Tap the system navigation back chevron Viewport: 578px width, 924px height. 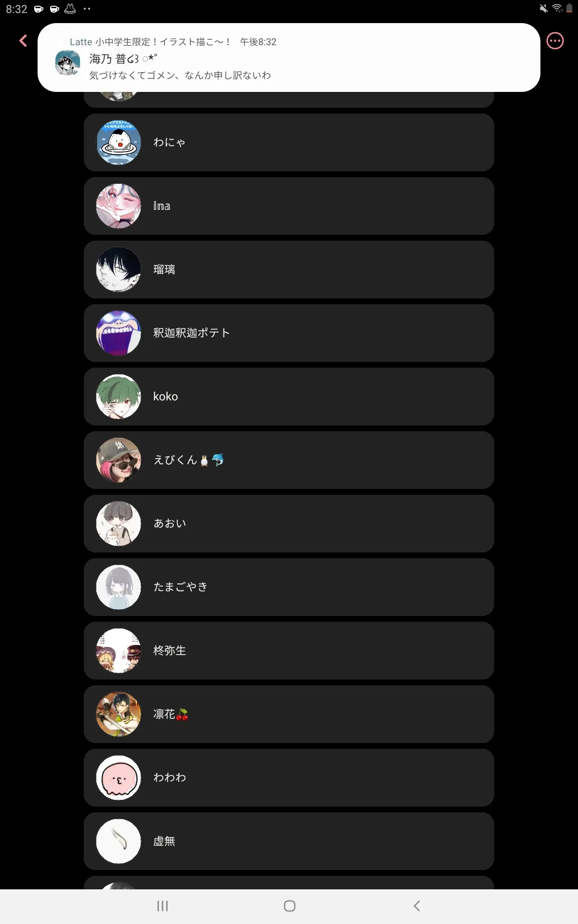pos(417,906)
